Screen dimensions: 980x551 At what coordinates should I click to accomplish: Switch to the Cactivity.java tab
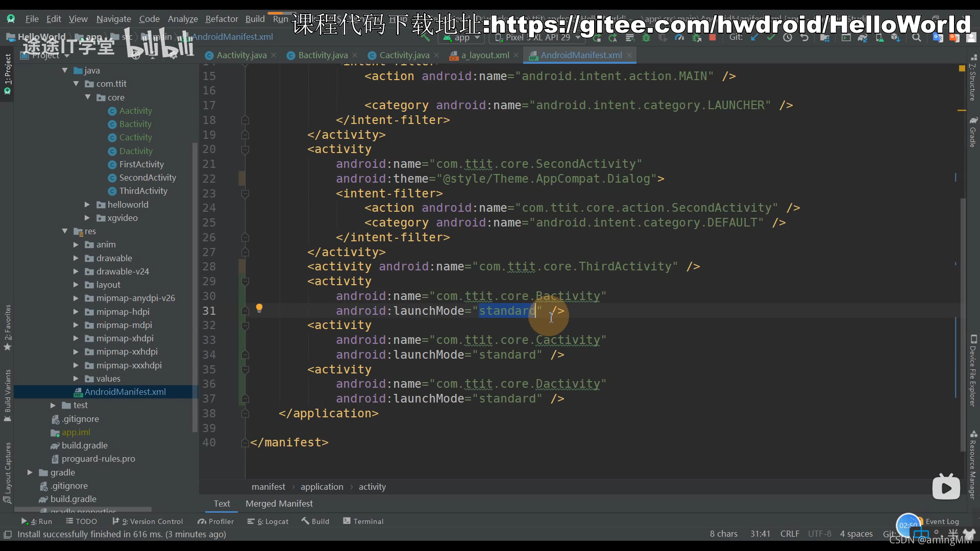(x=404, y=55)
